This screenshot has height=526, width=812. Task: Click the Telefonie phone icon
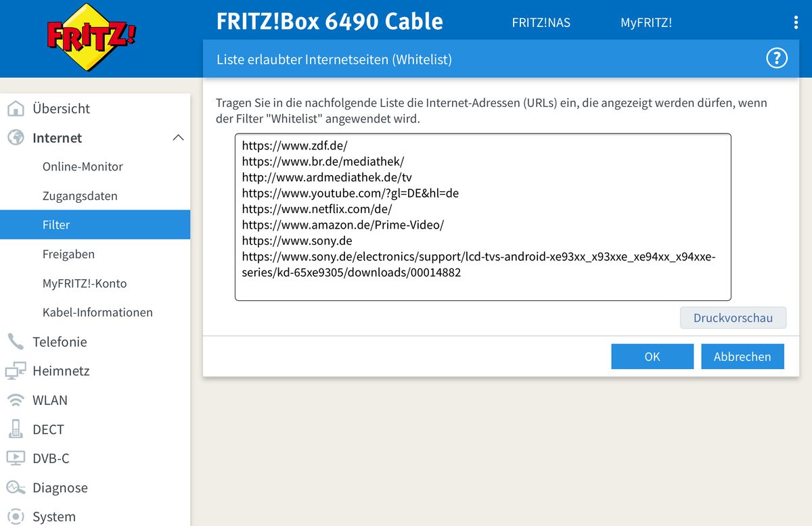pyautogui.click(x=16, y=341)
